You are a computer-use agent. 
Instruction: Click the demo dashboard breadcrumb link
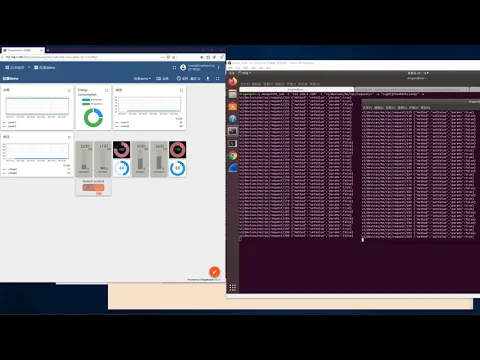click(45, 68)
